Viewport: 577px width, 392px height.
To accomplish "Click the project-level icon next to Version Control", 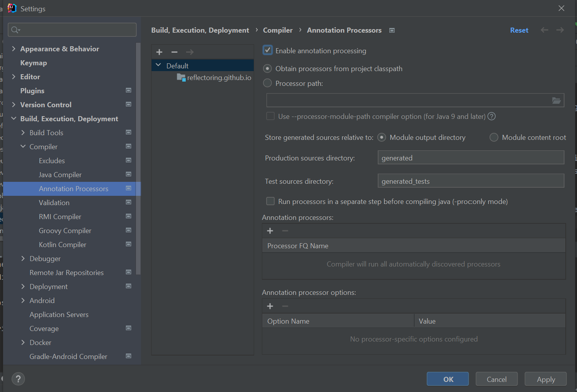I will [129, 104].
